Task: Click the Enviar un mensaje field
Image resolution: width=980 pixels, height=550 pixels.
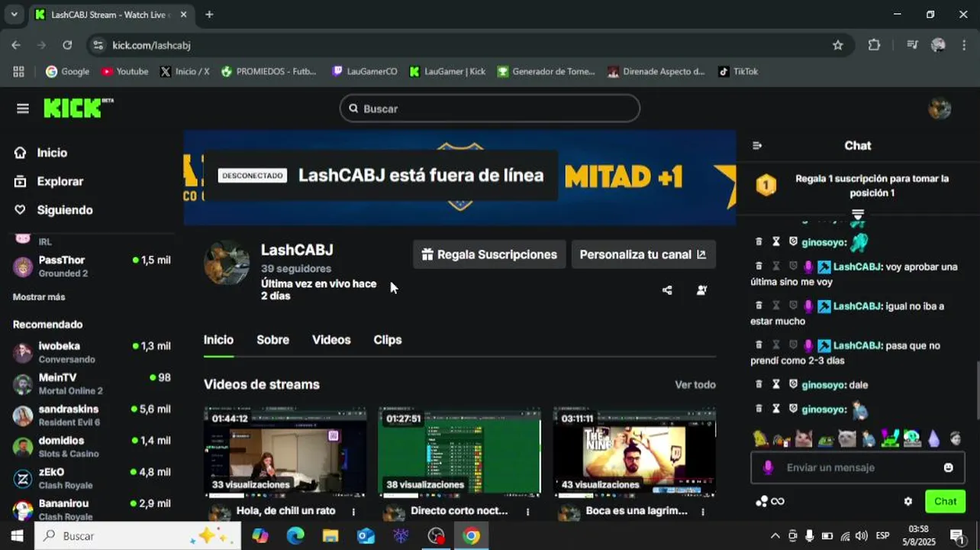Action: (858, 467)
